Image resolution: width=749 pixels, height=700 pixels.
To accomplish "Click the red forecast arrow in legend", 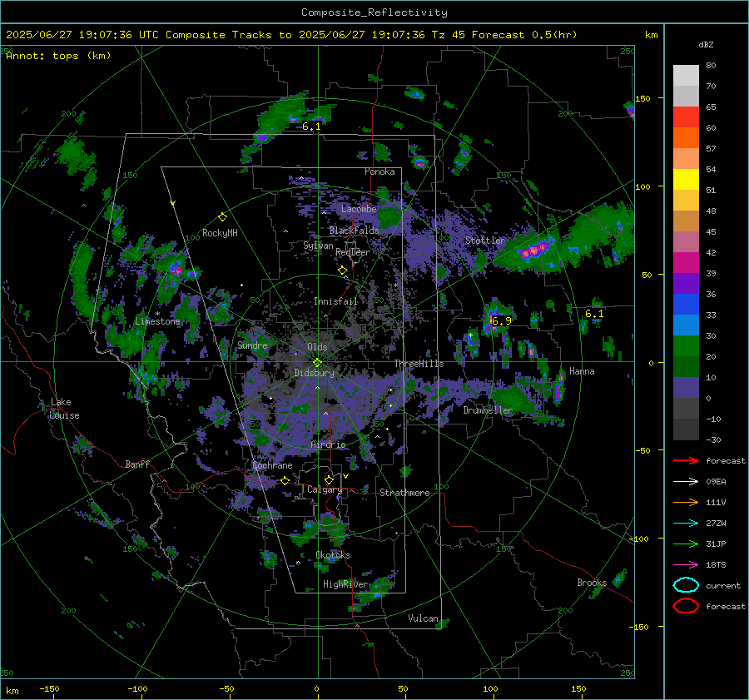I will point(686,460).
